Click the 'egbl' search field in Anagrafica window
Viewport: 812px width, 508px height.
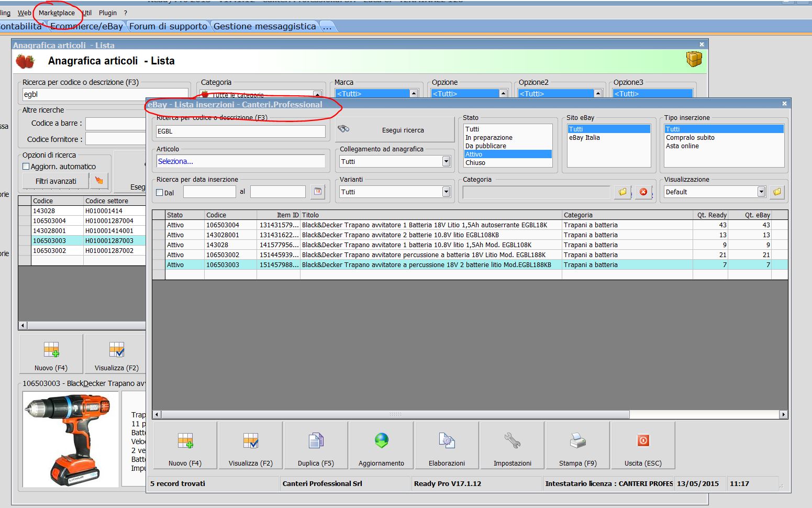pos(105,94)
